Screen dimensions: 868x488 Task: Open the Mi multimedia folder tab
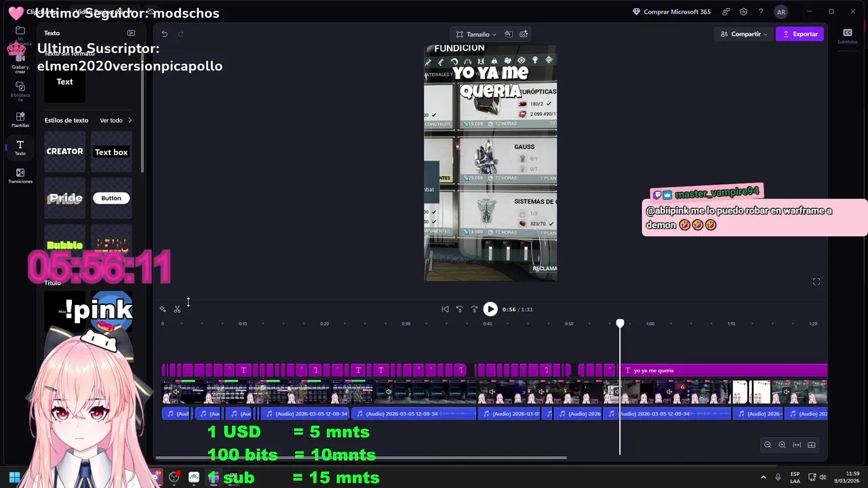tap(20, 34)
